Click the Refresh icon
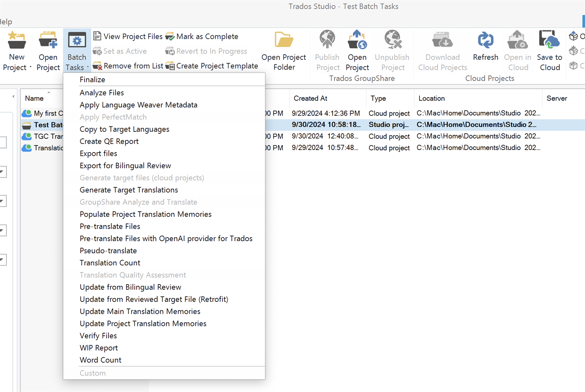 (x=486, y=40)
